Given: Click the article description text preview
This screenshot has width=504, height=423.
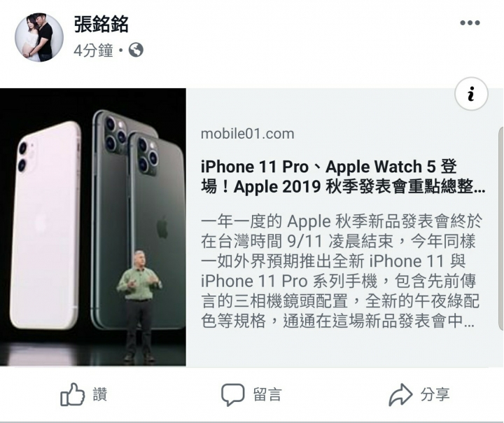Looking at the screenshot, I should pyautogui.click(x=342, y=271).
